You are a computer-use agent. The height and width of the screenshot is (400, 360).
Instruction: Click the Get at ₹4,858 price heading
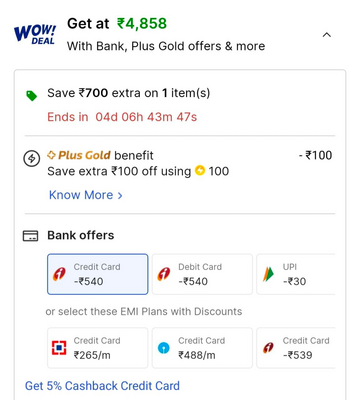coord(117,24)
